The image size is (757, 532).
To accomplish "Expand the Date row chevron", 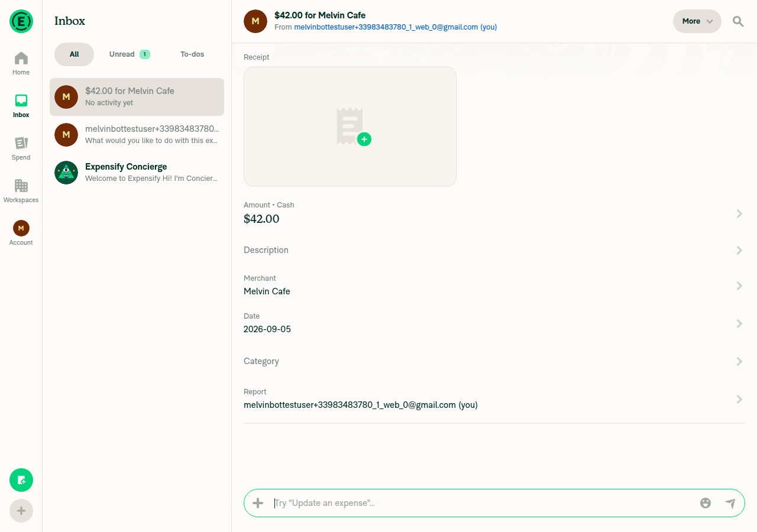I will [x=739, y=323].
